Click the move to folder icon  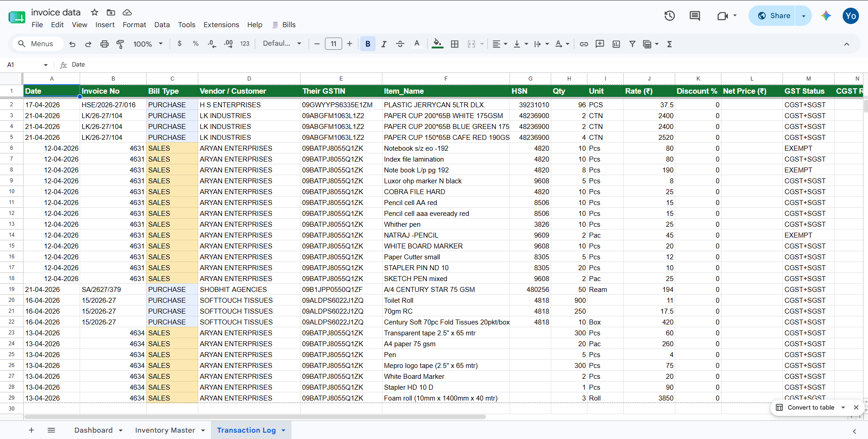(x=111, y=12)
